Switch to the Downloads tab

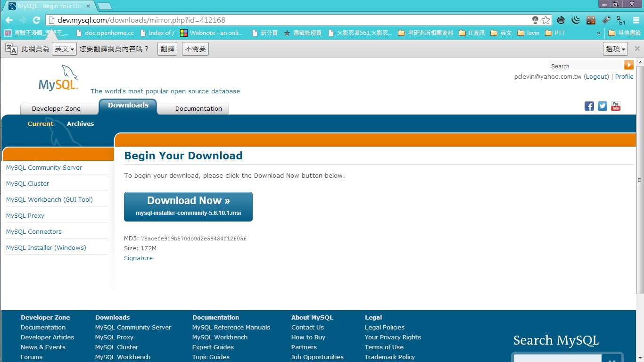coord(128,106)
